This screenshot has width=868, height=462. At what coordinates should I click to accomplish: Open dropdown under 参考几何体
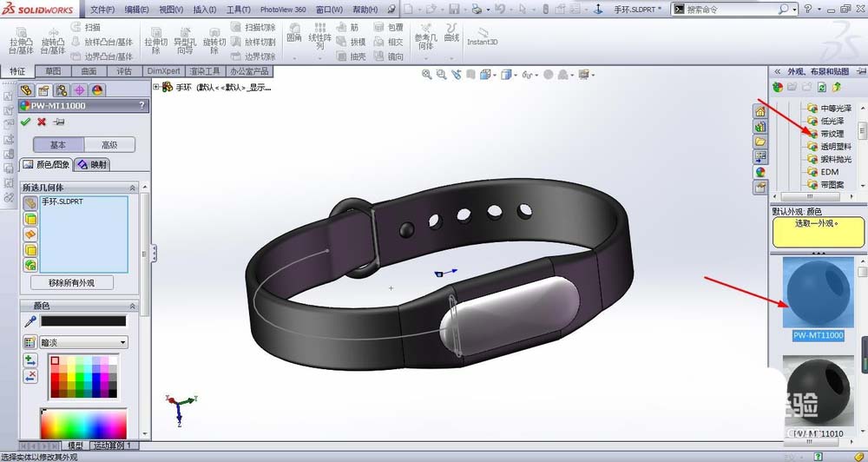(425, 57)
